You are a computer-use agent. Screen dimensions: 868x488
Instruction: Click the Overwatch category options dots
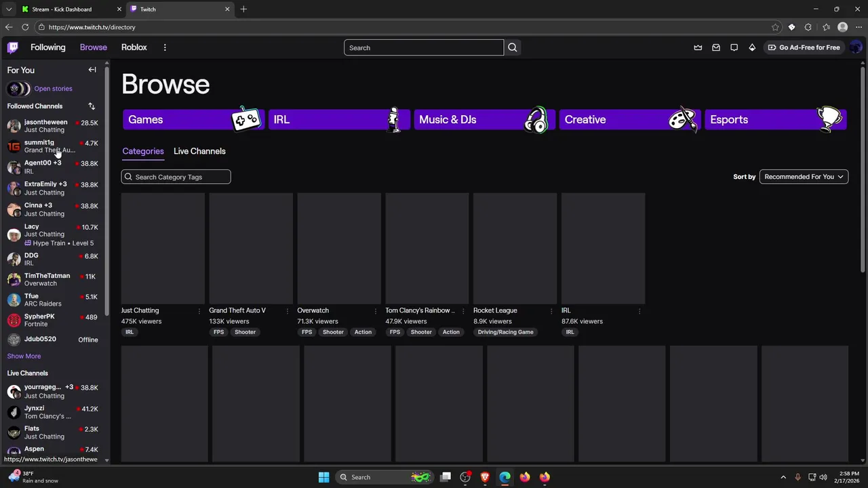coord(375,310)
